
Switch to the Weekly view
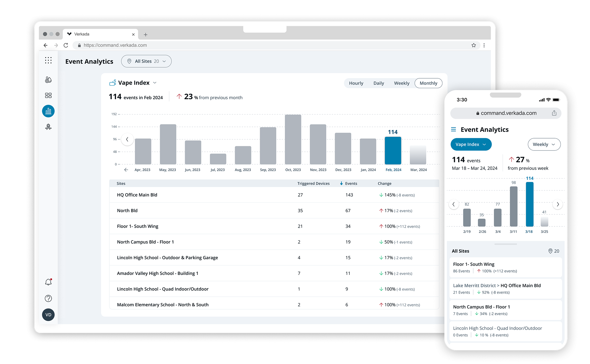point(402,83)
